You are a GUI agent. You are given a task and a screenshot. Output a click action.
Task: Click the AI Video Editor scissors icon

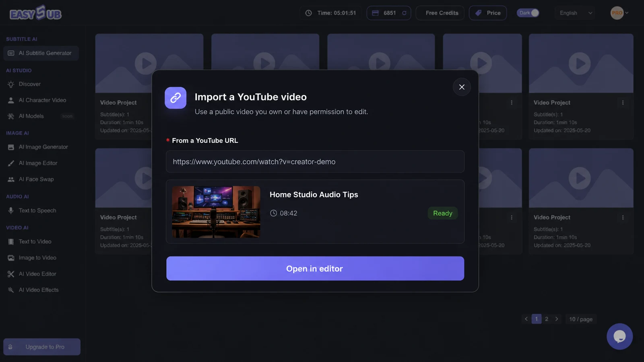click(x=11, y=274)
